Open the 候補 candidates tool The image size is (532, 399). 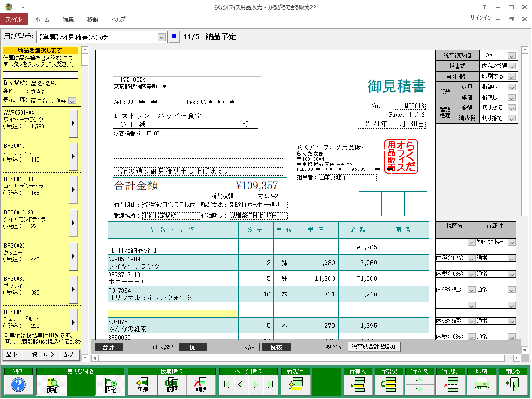point(52,385)
